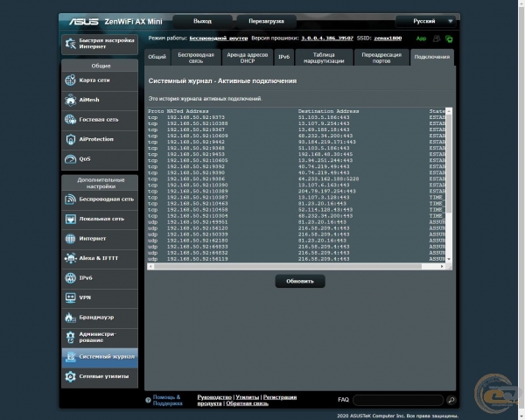The height and width of the screenshot is (420, 525).
Task: Open the Alexa & IFTTT icon
Action: tap(70, 258)
